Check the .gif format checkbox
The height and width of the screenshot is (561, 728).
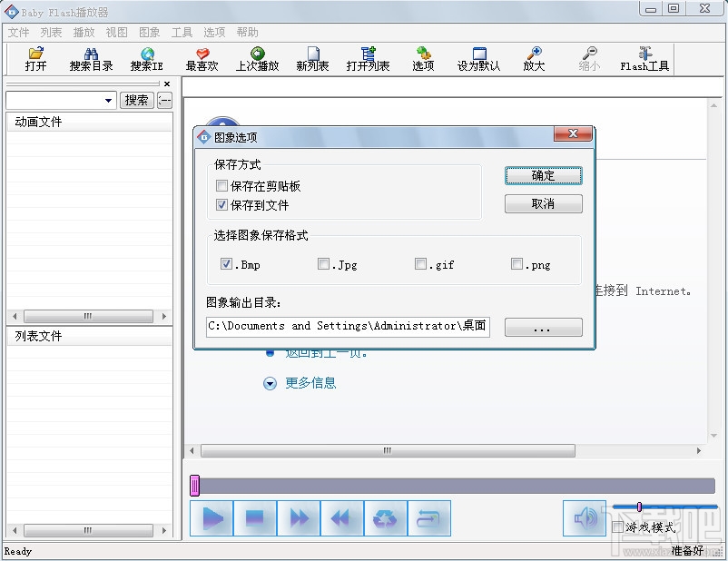420,264
